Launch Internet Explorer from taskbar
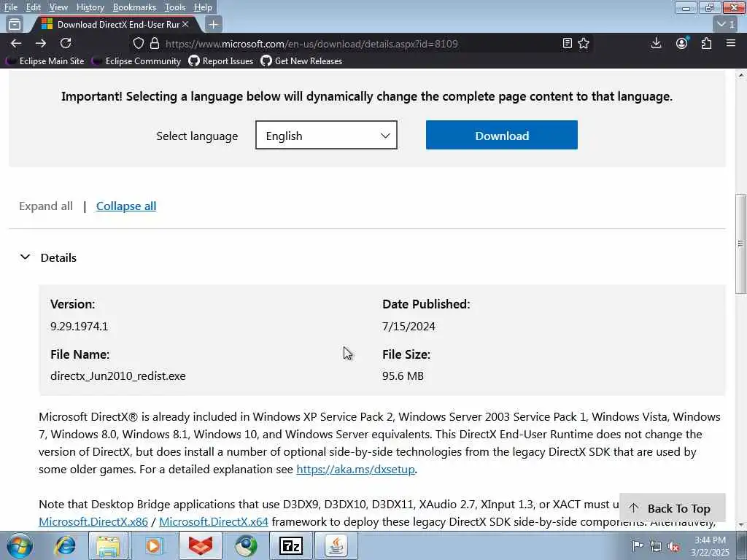The image size is (747, 560). pos(65,545)
